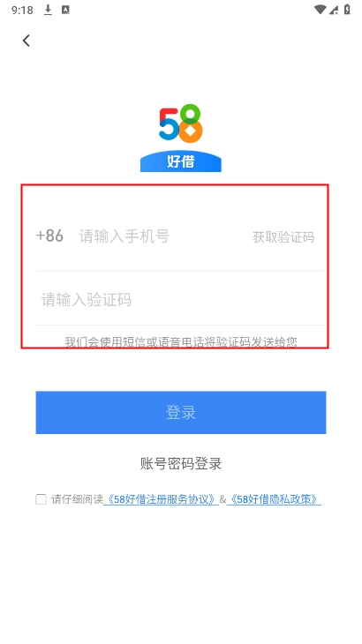
Task: Tap the blue 登录 login button
Action: click(181, 412)
